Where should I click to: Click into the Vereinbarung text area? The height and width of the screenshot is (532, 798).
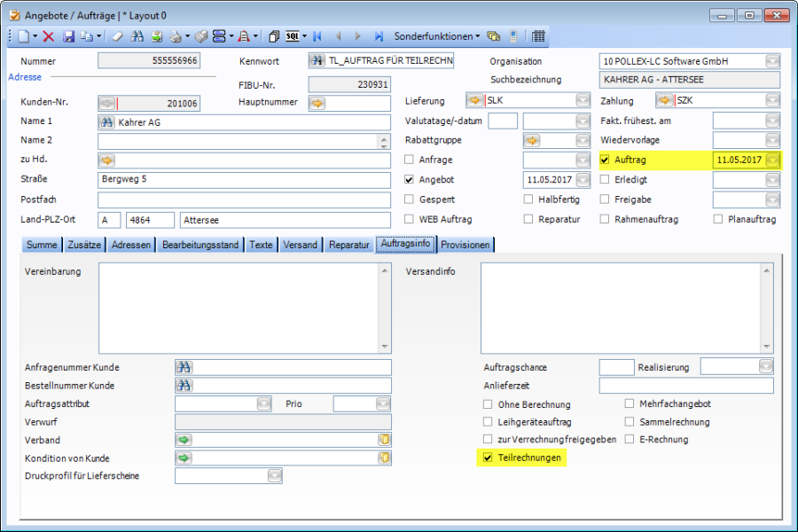(x=244, y=308)
